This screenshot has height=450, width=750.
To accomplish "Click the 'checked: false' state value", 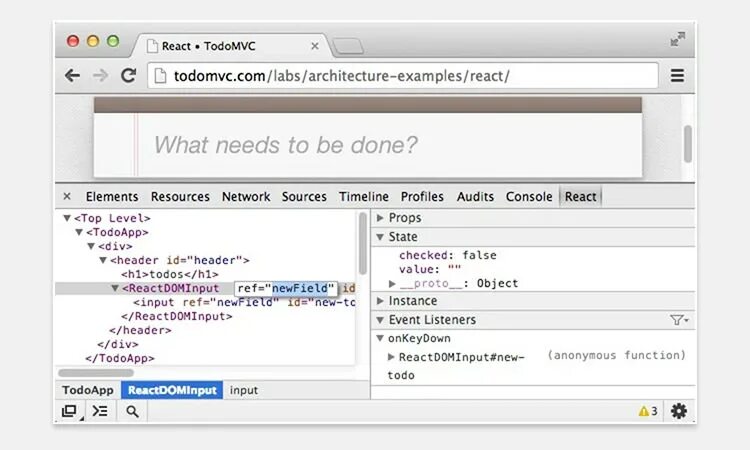I will coord(448,255).
